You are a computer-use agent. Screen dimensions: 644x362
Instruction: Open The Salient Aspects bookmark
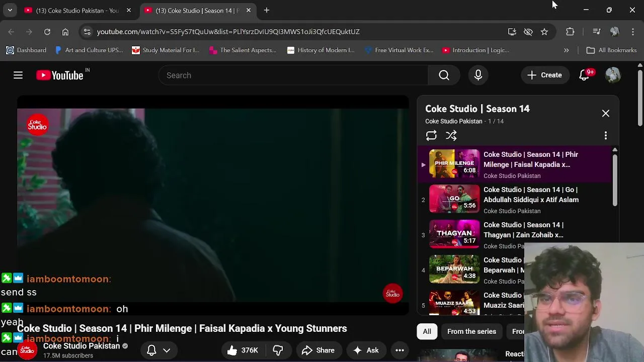coord(243,50)
